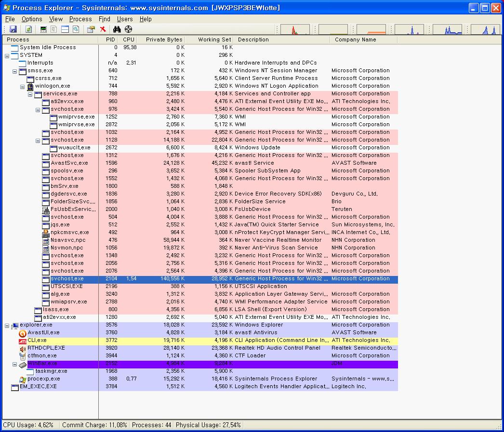Click the rightmost blue mini graph in toolbar
504x432 pixels.
pyautogui.click(x=486, y=29)
